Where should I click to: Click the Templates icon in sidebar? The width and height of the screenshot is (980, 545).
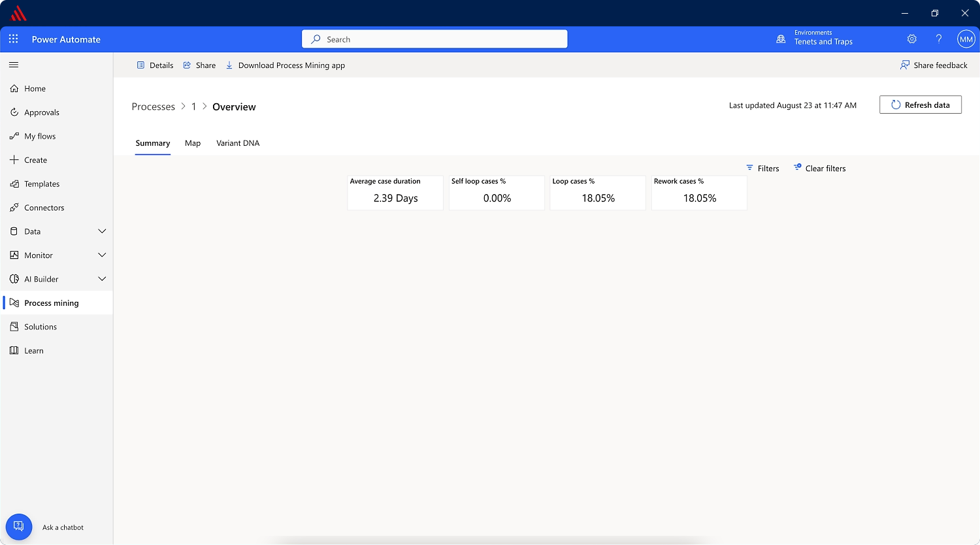point(14,184)
